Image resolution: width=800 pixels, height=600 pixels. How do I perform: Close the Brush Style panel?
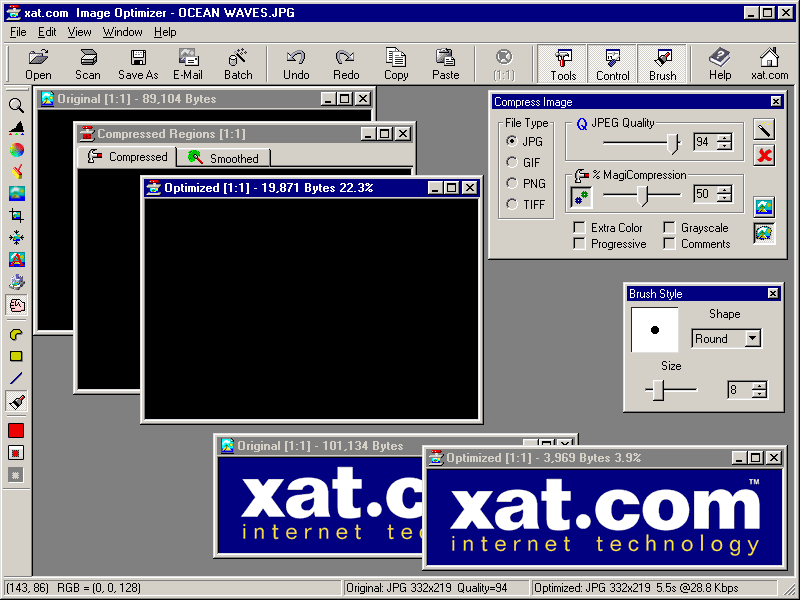coord(773,293)
